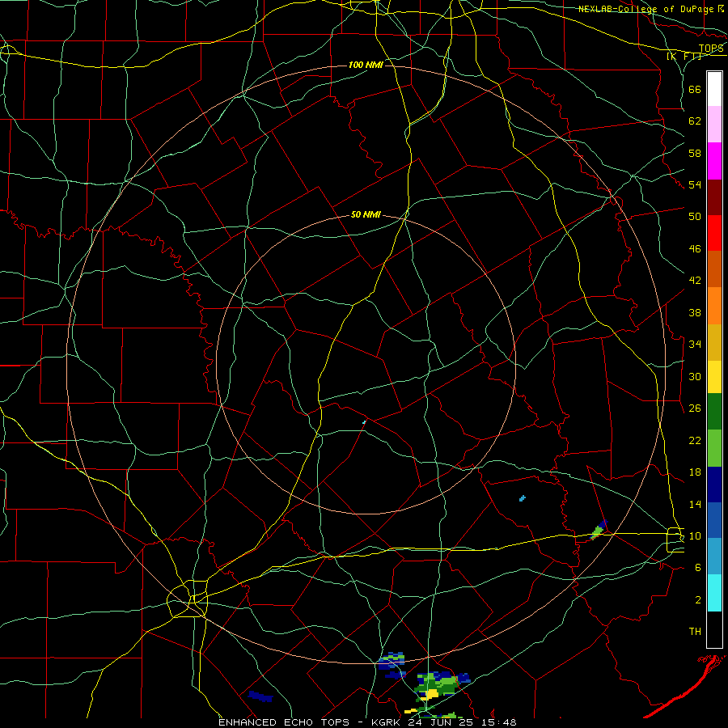Click the tiny cyan echo at radar center
The image size is (728, 728).
pyautogui.click(x=364, y=422)
